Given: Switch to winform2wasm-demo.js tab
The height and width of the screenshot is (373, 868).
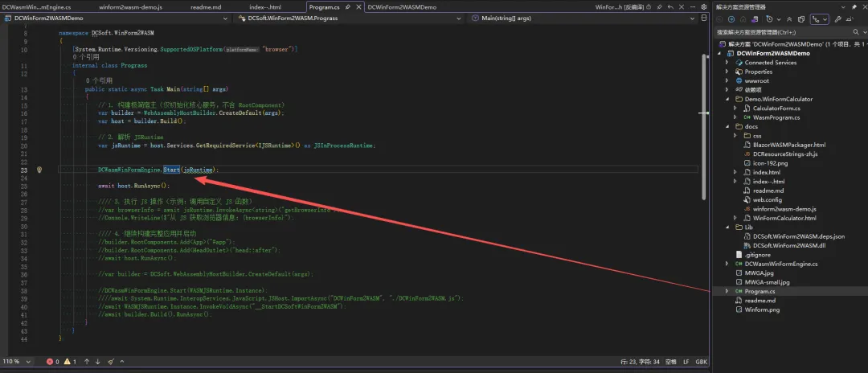Looking at the screenshot, I should point(131,7).
